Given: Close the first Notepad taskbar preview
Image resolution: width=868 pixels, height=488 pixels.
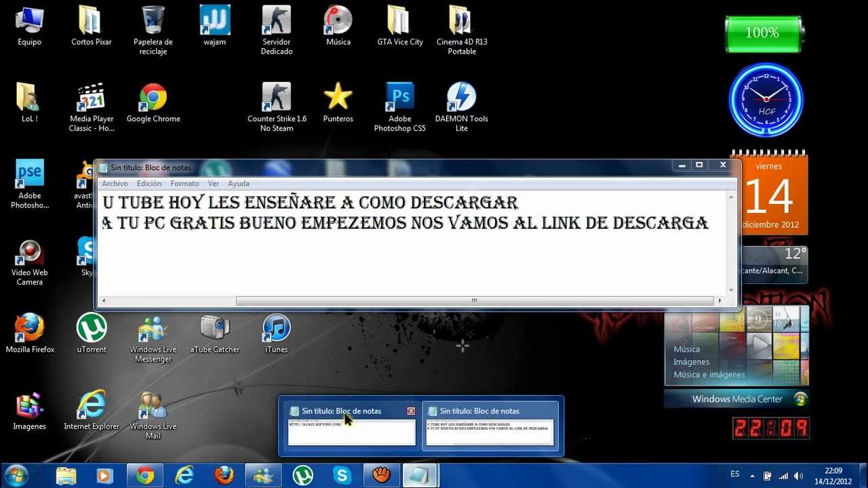Looking at the screenshot, I should 411,411.
